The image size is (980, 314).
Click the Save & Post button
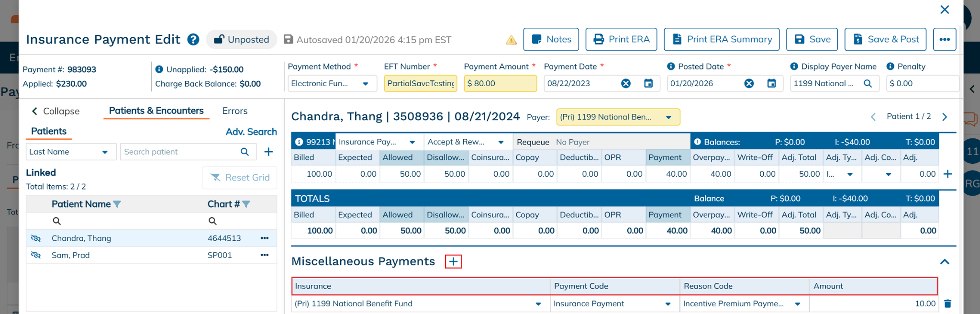point(885,39)
